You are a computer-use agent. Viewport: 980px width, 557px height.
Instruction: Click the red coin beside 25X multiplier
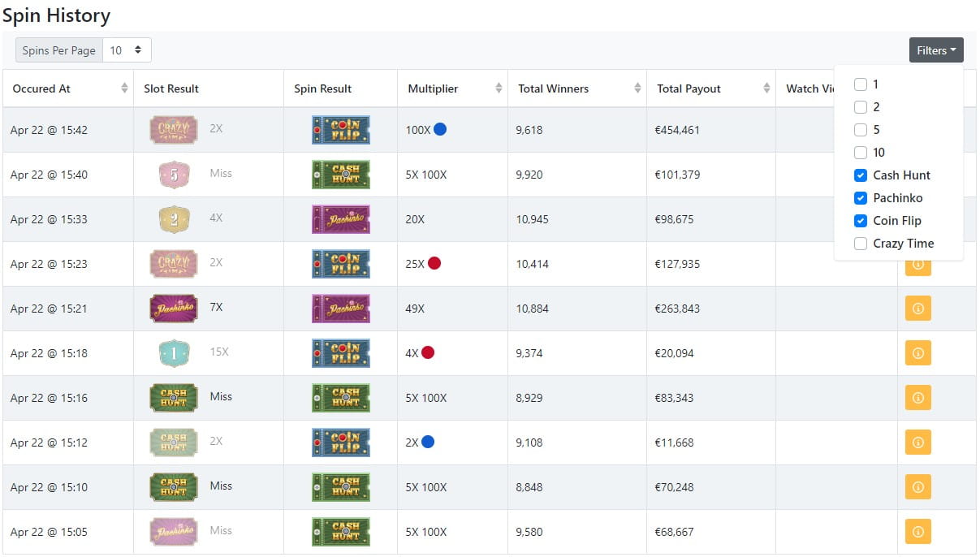(x=434, y=263)
